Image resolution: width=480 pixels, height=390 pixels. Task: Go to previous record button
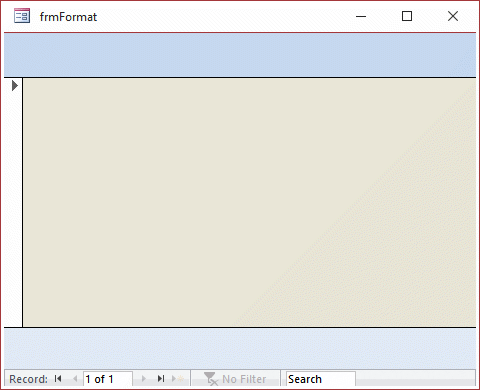(x=75, y=379)
